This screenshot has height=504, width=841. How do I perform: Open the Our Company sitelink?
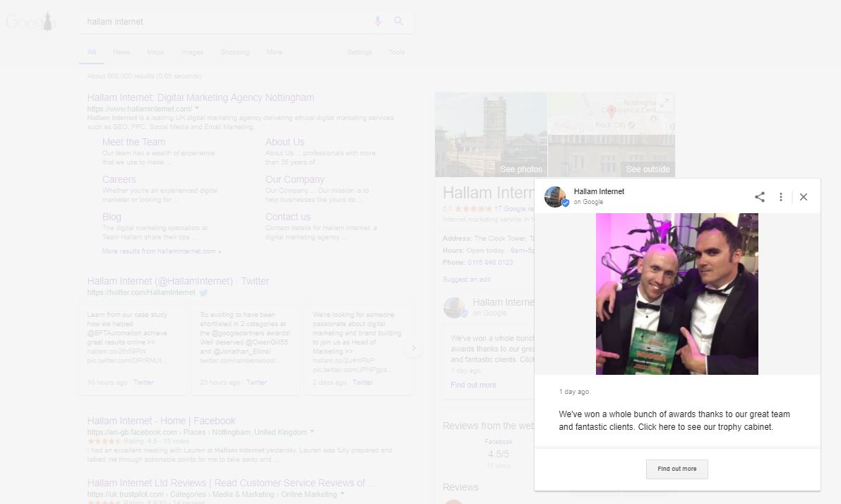pyautogui.click(x=295, y=179)
